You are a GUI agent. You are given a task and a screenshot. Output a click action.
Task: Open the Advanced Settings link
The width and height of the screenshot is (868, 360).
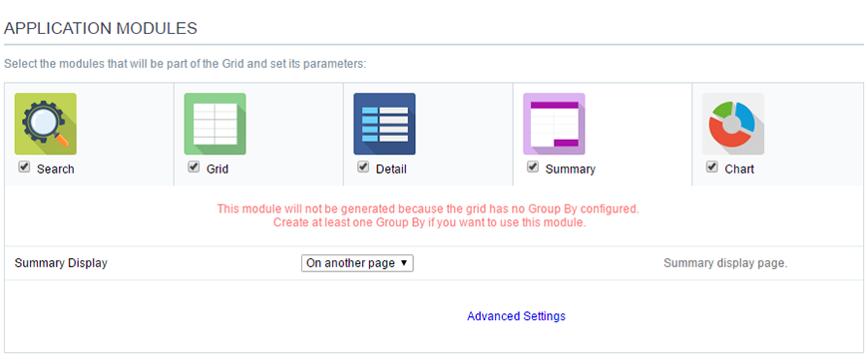516,316
